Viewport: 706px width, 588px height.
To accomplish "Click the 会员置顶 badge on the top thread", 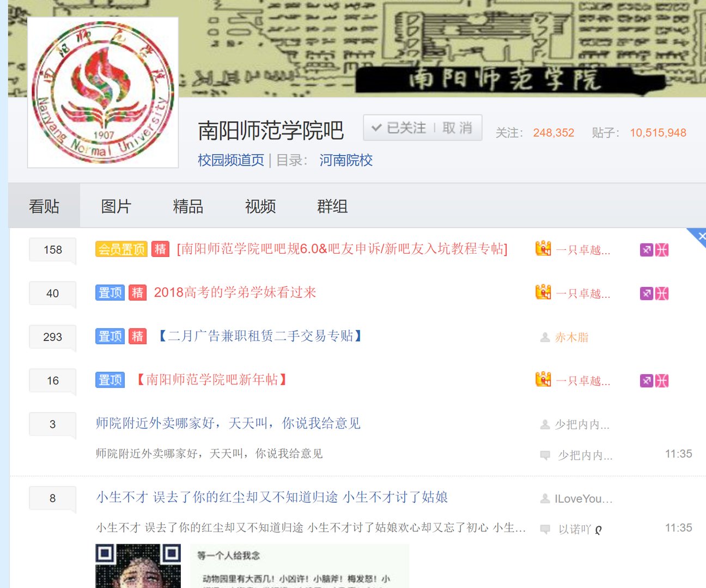I will (x=120, y=249).
